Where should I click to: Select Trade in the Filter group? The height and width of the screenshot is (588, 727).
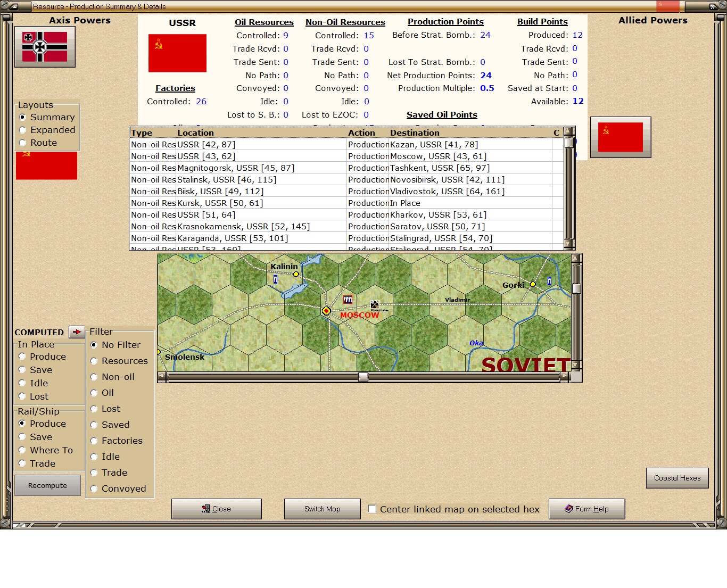109,473
